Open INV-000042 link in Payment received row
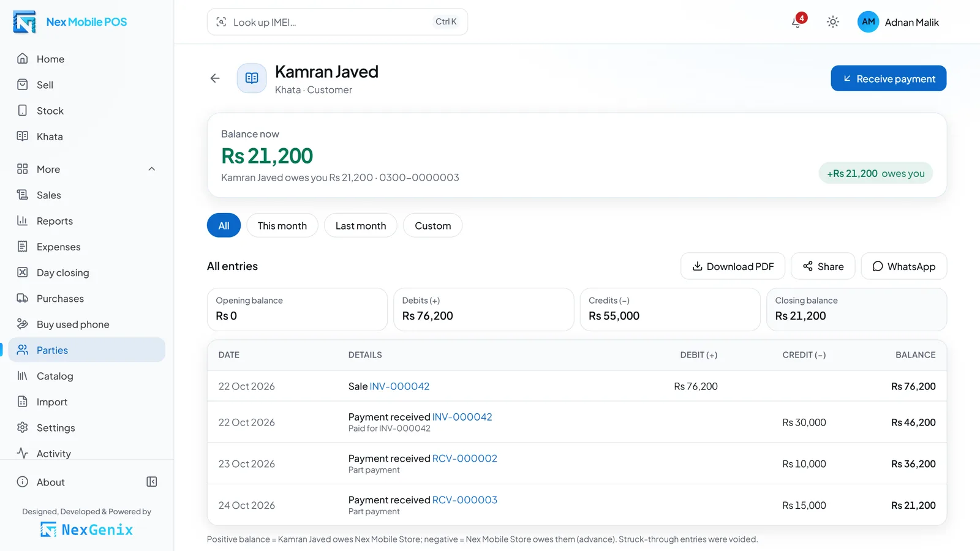The width and height of the screenshot is (980, 551). click(462, 417)
